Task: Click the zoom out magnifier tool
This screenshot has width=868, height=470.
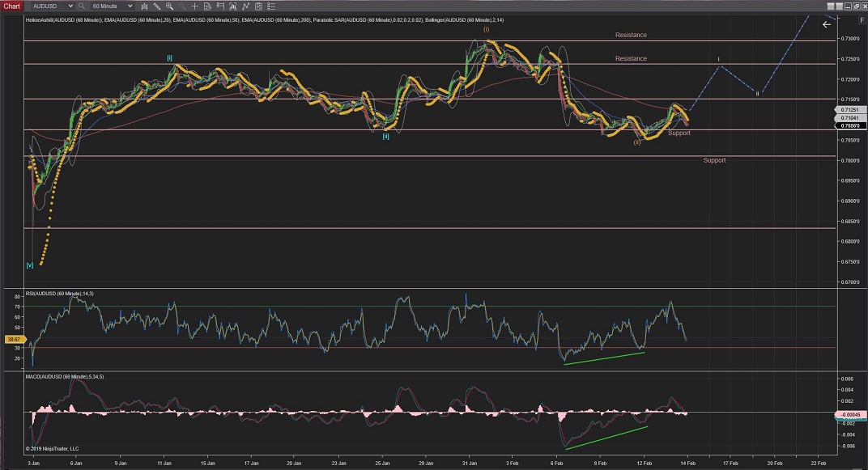Action: pos(182,6)
